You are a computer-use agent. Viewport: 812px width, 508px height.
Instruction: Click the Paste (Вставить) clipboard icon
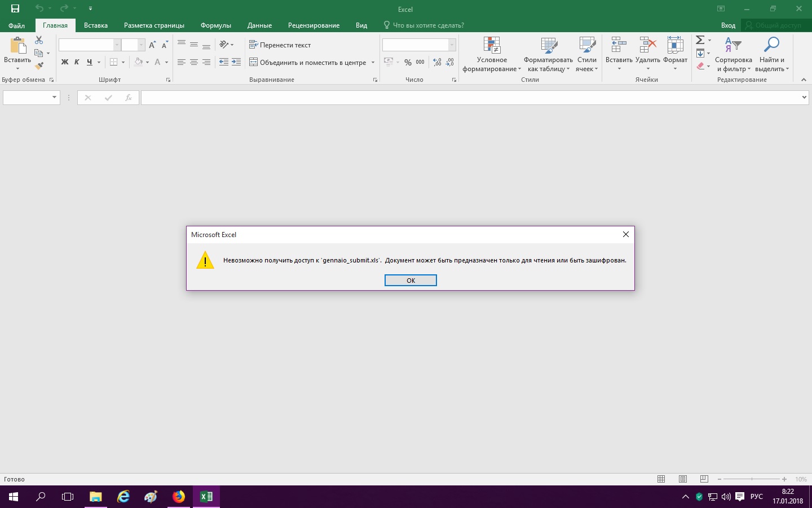[17, 46]
